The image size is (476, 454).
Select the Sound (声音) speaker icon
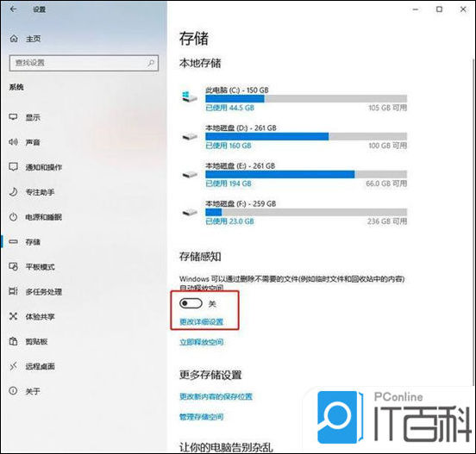pos(13,141)
